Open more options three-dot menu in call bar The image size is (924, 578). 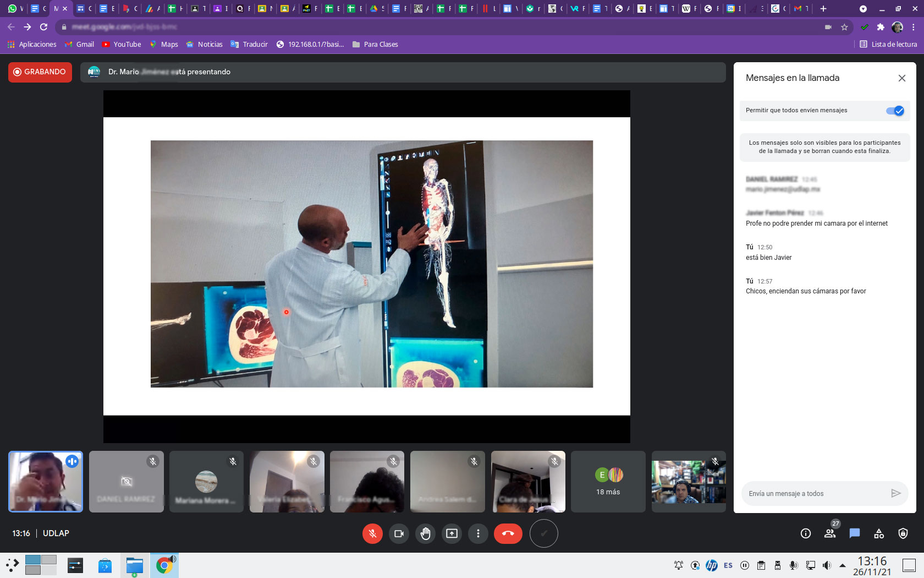(478, 533)
